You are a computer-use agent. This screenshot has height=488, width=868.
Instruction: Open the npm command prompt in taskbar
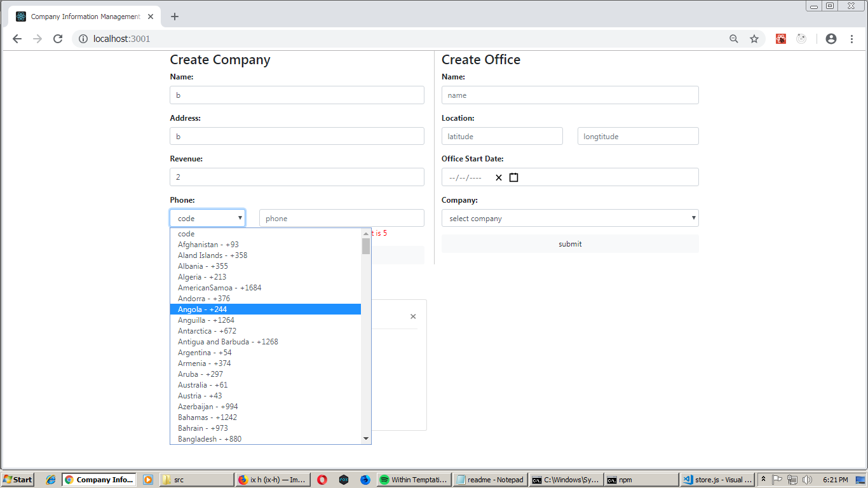point(642,480)
